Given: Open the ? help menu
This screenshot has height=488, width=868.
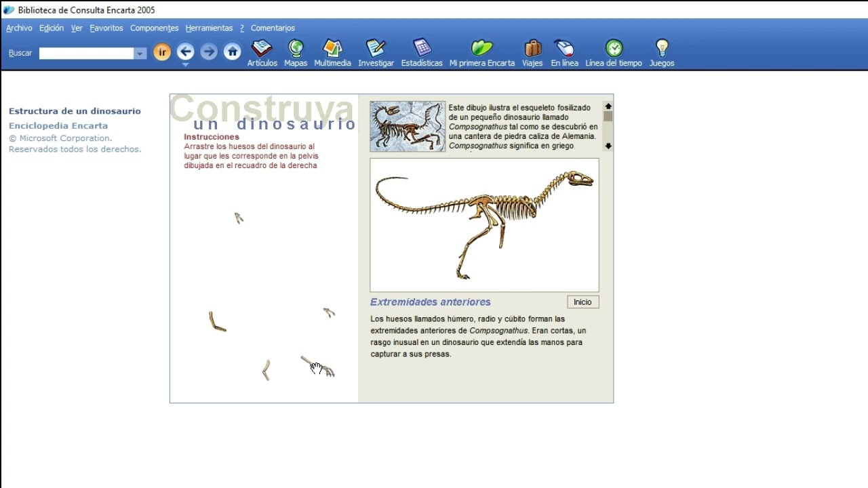Looking at the screenshot, I should (242, 28).
